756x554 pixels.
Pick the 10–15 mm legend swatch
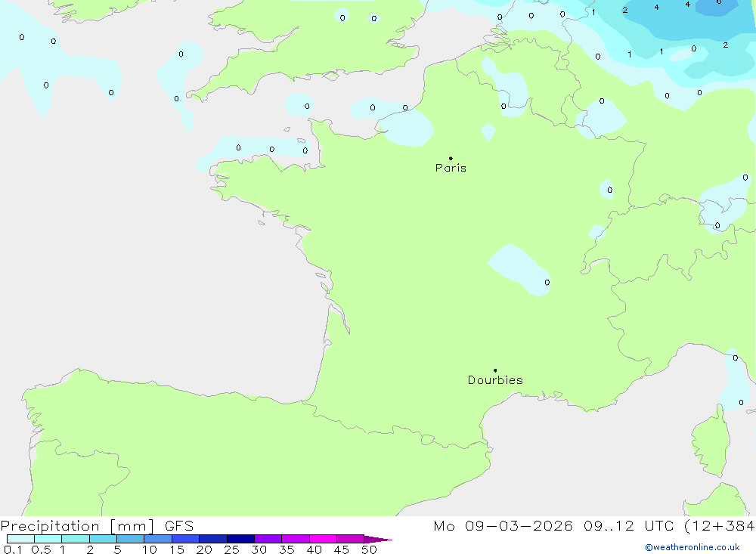click(157, 539)
